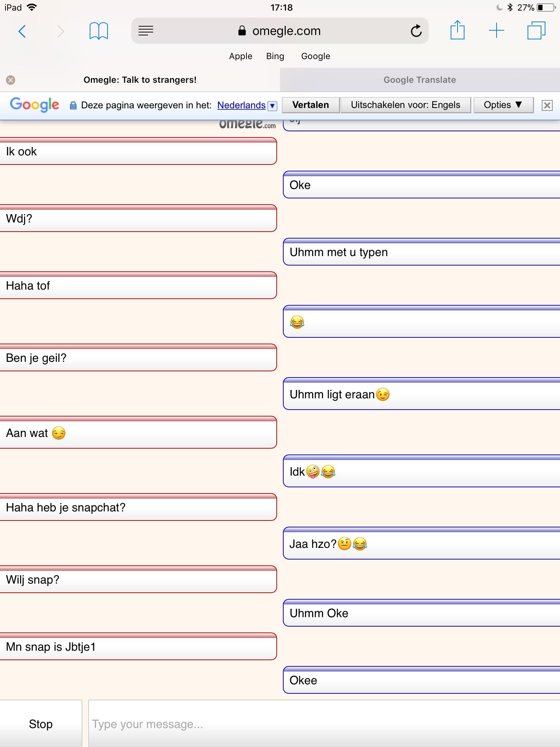Dismiss the Google Translate bar
This screenshot has height=747, width=560.
547,105
